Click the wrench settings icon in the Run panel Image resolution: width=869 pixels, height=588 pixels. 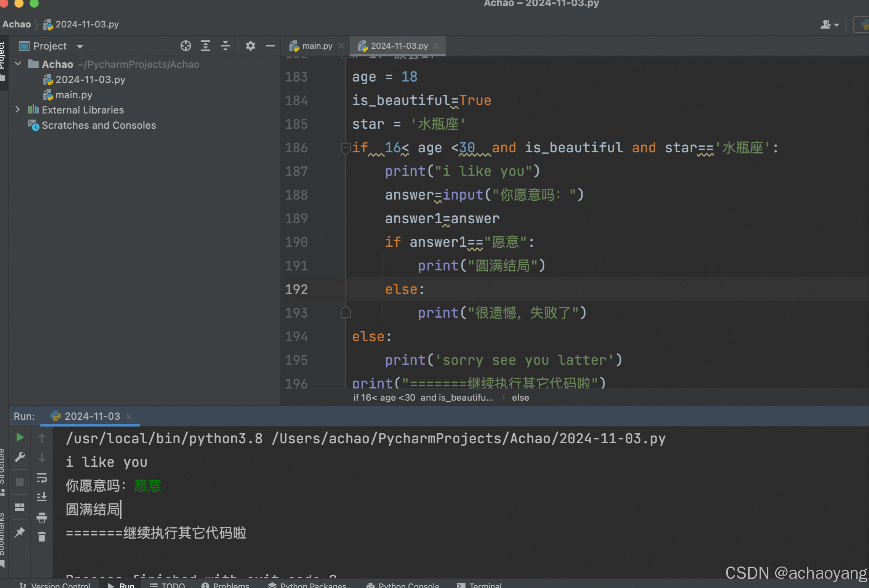tap(20, 457)
